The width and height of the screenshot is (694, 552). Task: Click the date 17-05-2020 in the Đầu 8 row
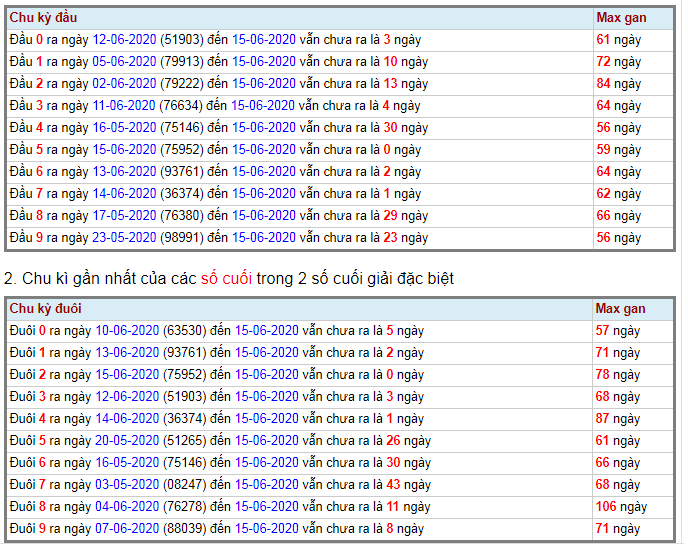(x=124, y=216)
